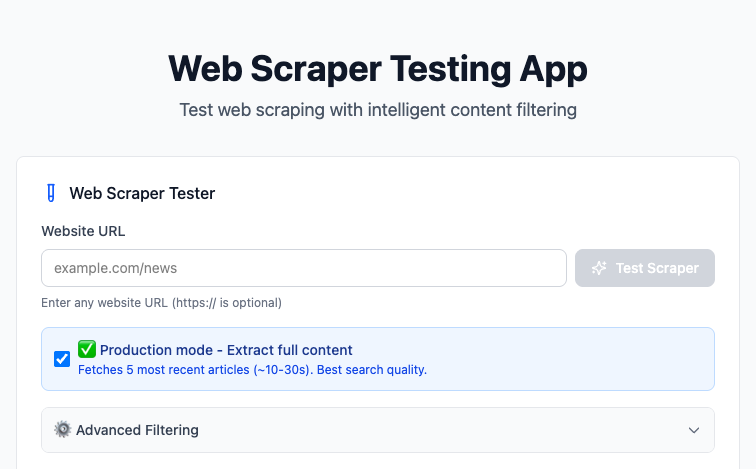Click the "Web Scraper Tester" card heading

pyautogui.click(x=142, y=193)
